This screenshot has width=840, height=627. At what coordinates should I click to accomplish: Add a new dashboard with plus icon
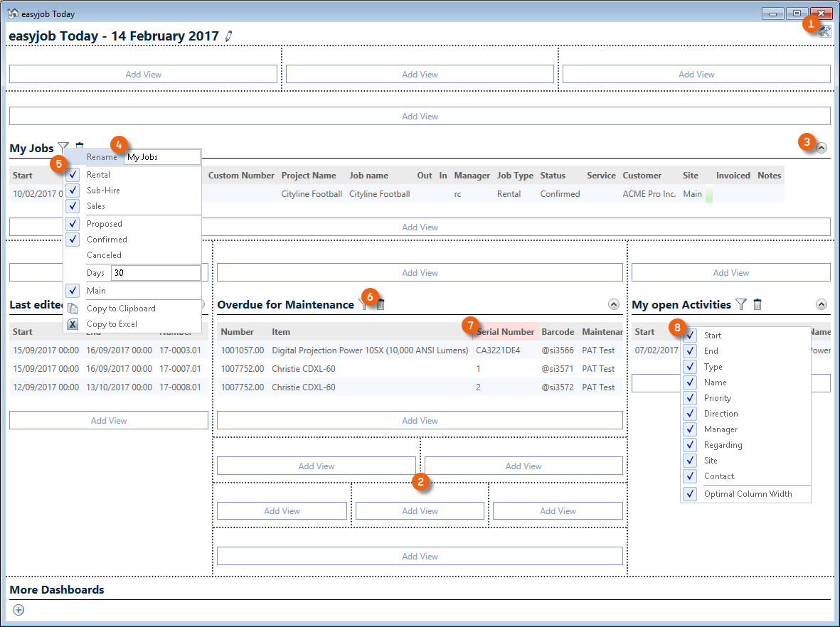18,609
